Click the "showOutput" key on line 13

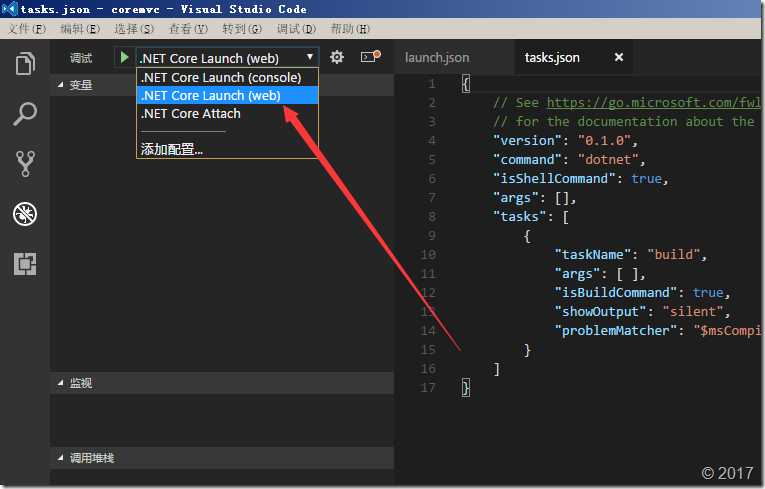pyautogui.click(x=600, y=312)
